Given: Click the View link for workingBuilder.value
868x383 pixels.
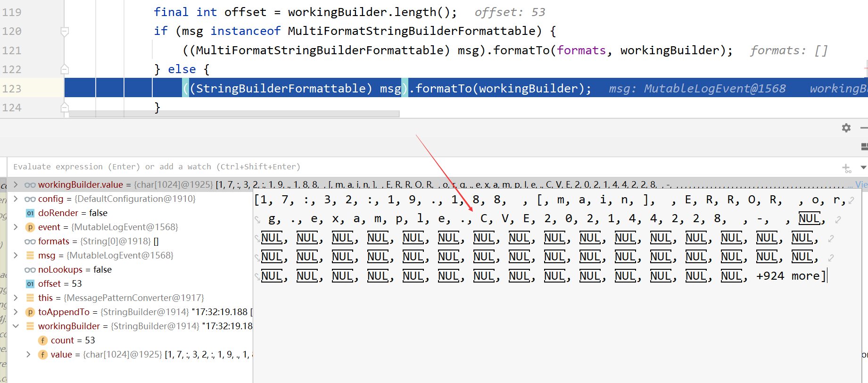Looking at the screenshot, I should [861, 185].
